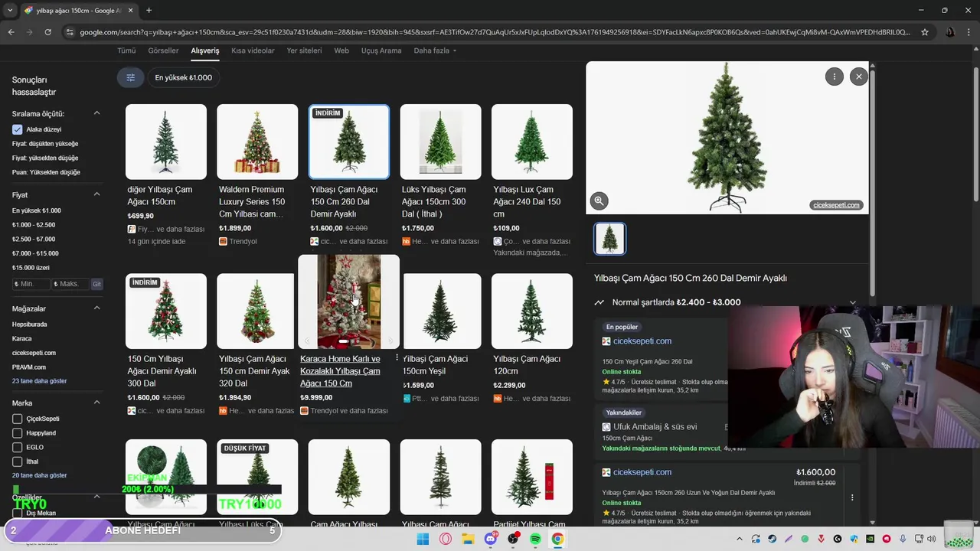This screenshot has width=980, height=551.
Task: Open a new browser tab with plus
Action: click(149, 11)
